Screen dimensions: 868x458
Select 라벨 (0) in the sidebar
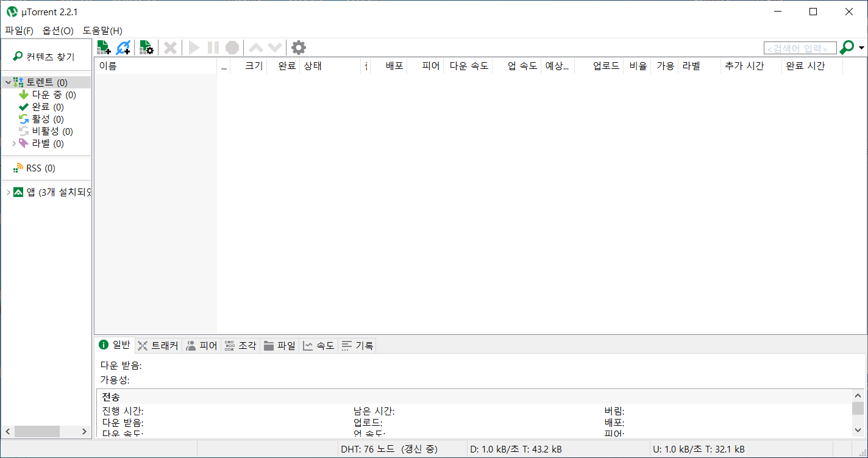click(x=41, y=144)
